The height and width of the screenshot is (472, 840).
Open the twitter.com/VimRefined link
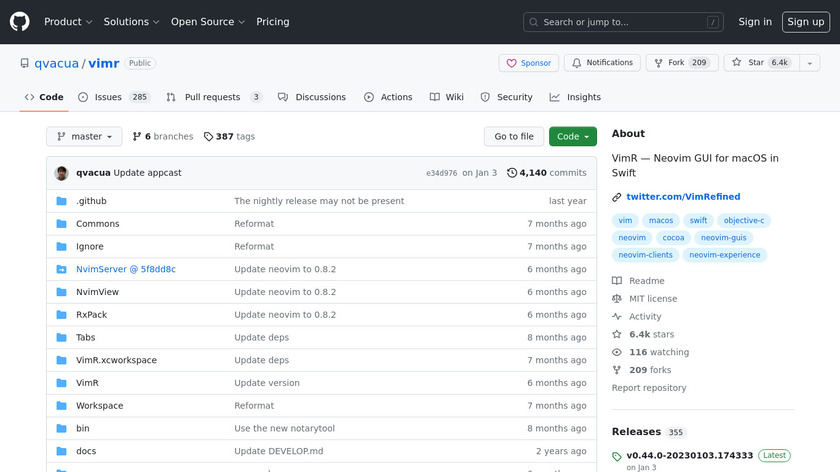(x=683, y=197)
